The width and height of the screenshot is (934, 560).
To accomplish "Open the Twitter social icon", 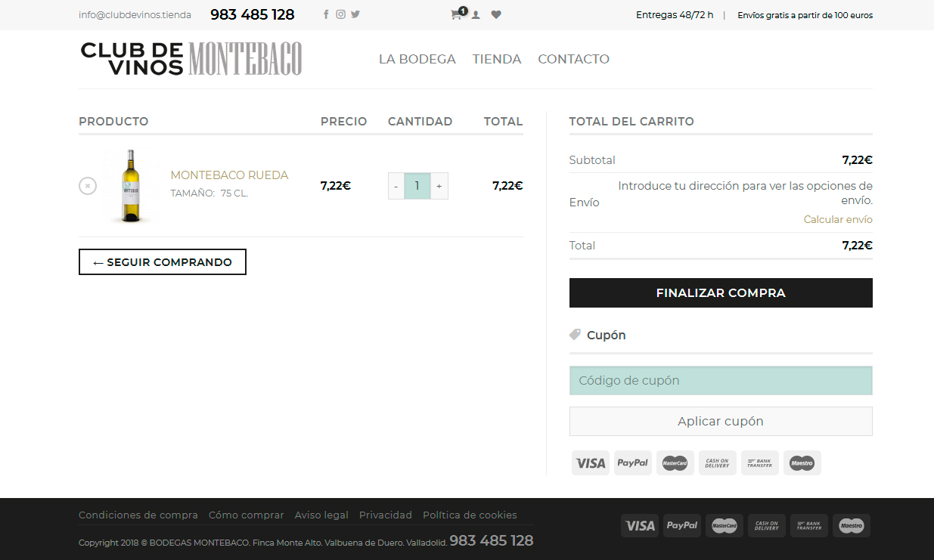I will [x=355, y=14].
